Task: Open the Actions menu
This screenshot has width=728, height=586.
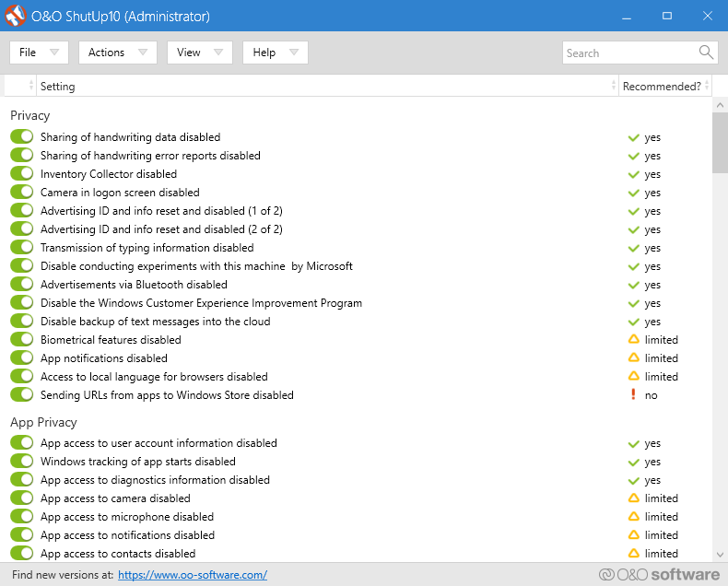Action: 118,53
